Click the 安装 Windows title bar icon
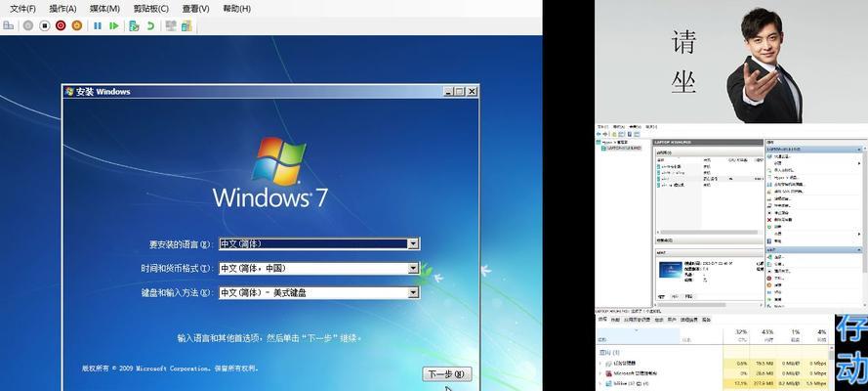 click(69, 91)
